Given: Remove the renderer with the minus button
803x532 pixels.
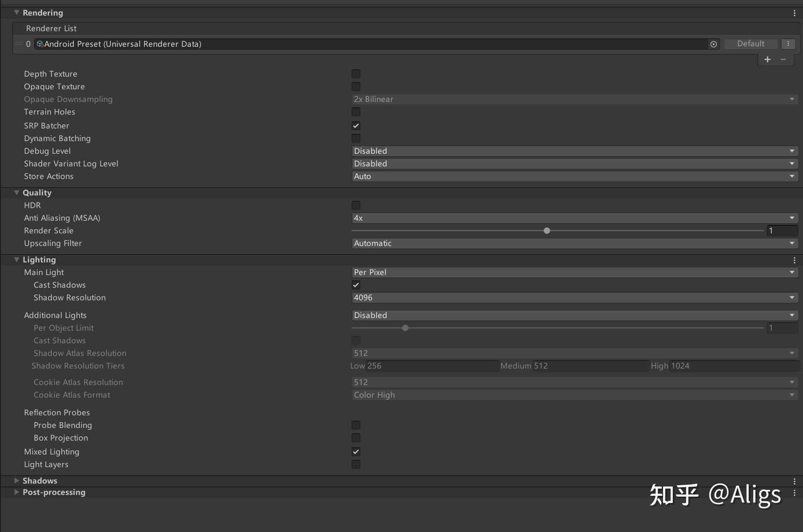Looking at the screenshot, I should click(x=783, y=59).
